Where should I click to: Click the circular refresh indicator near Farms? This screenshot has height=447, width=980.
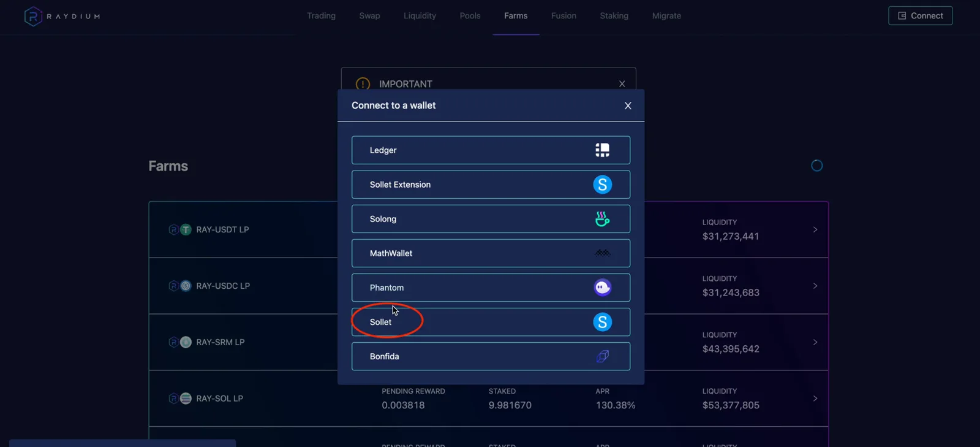[x=816, y=166]
